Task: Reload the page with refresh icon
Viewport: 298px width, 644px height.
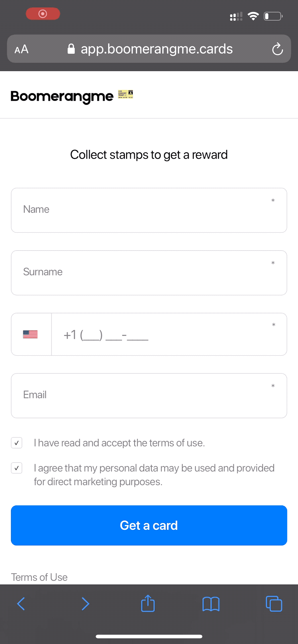Action: [277, 49]
